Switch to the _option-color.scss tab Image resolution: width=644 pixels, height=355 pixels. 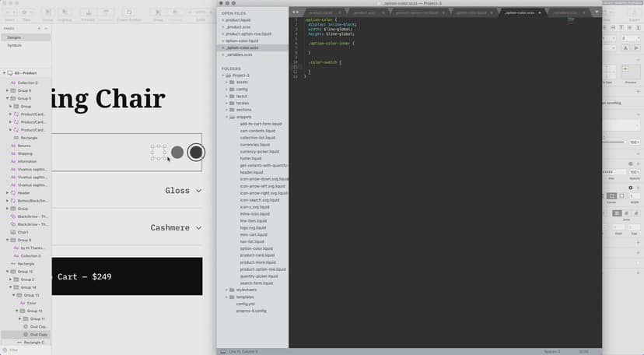click(x=519, y=13)
